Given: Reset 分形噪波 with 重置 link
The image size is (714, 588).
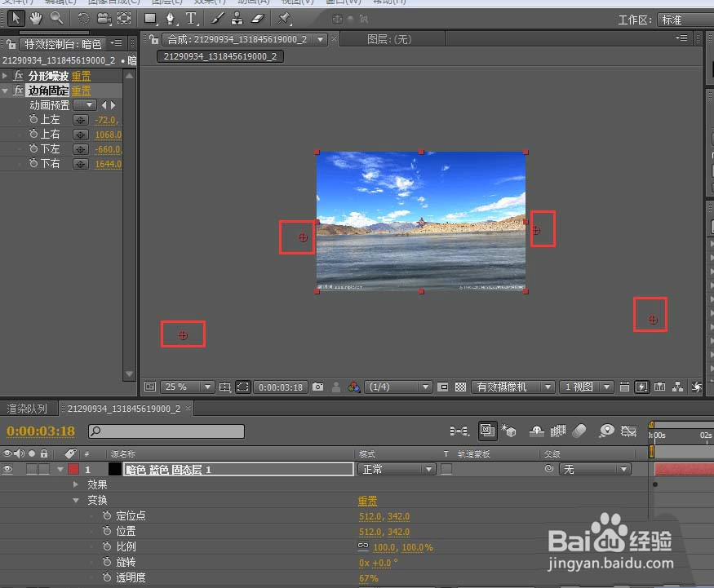Looking at the screenshot, I should pyautogui.click(x=81, y=76).
